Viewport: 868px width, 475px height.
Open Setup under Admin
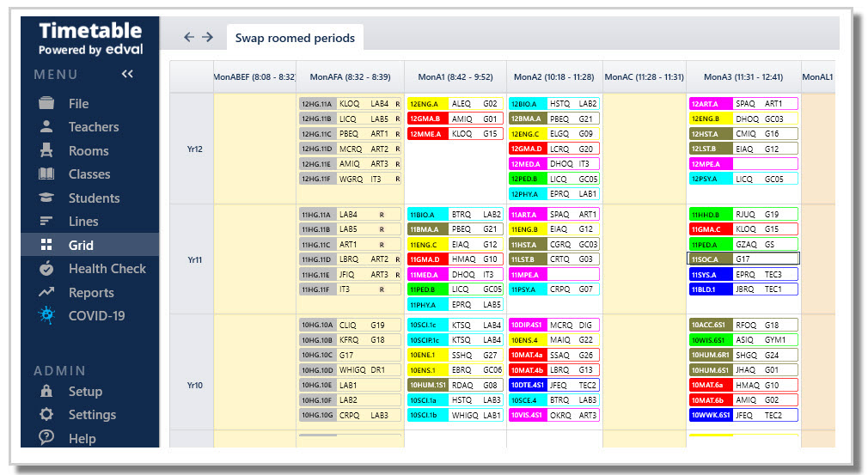85,392
